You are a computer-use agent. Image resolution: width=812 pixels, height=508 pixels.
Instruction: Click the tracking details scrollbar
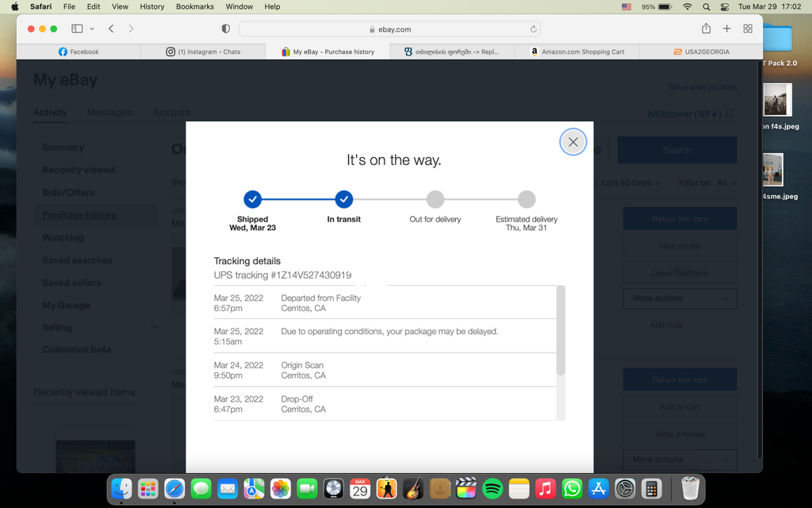click(561, 331)
